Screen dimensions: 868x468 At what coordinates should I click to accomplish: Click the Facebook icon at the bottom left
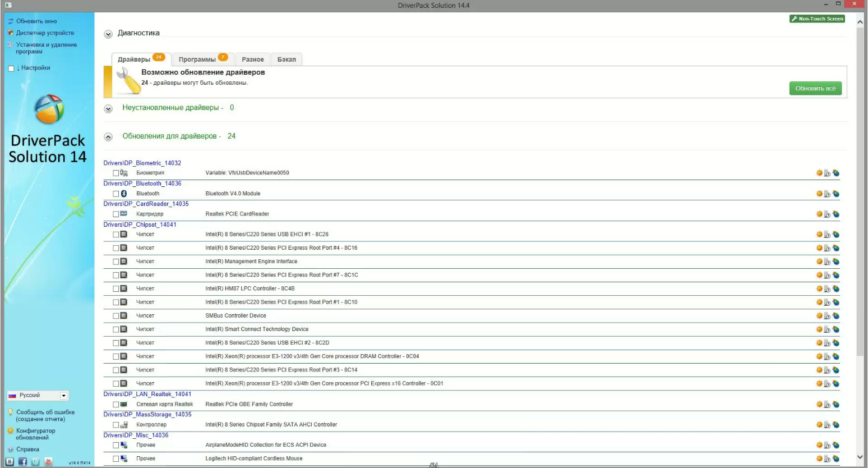[22, 461]
